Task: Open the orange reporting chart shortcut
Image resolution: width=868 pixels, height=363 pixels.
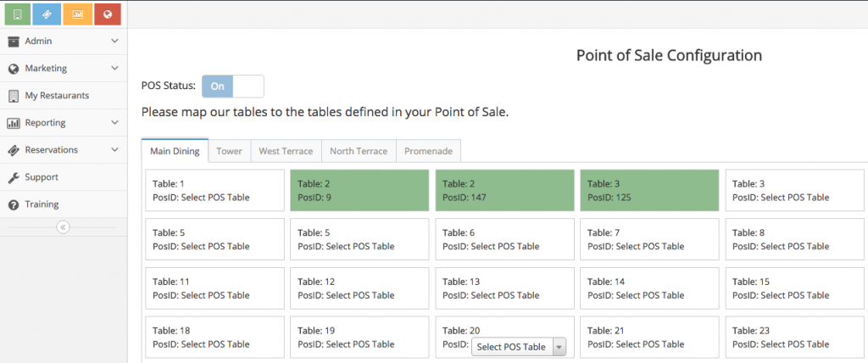Action: pos(78,14)
